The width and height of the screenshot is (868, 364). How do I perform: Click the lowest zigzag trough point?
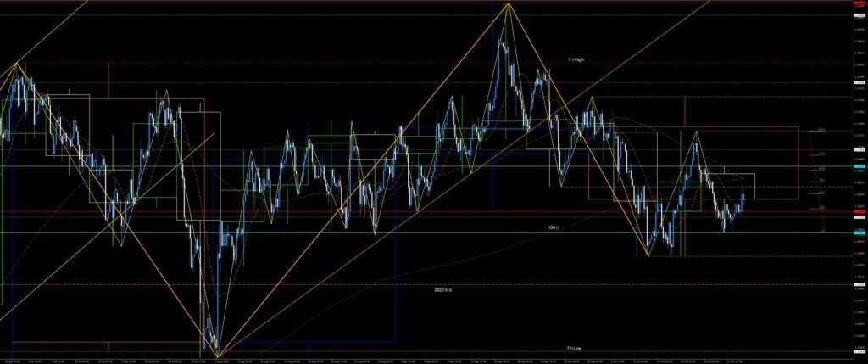[x=218, y=356]
